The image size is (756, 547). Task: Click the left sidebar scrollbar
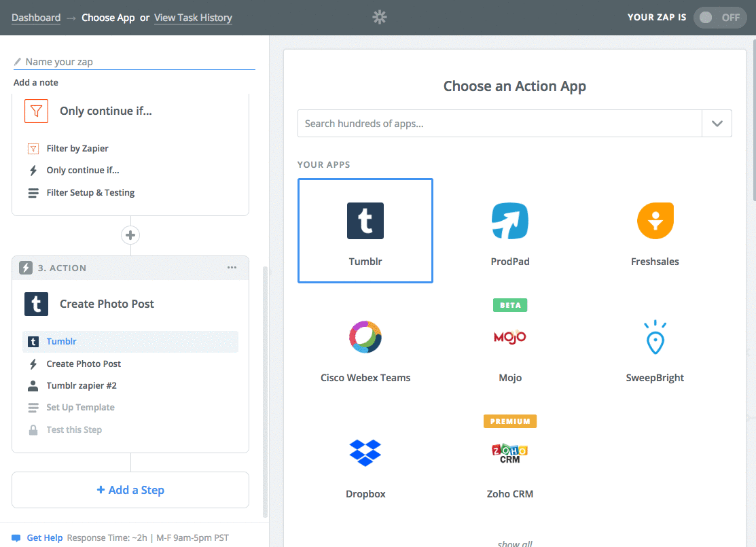click(265, 391)
